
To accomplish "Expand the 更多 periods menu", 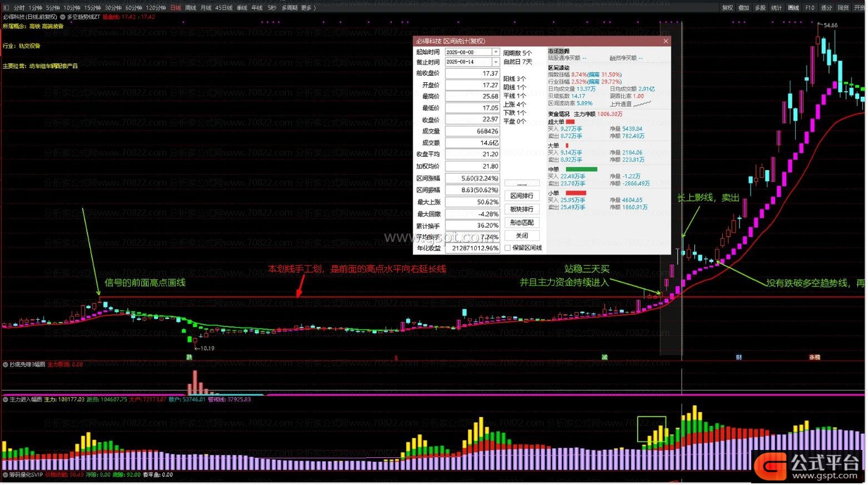I will pyautogui.click(x=308, y=8).
